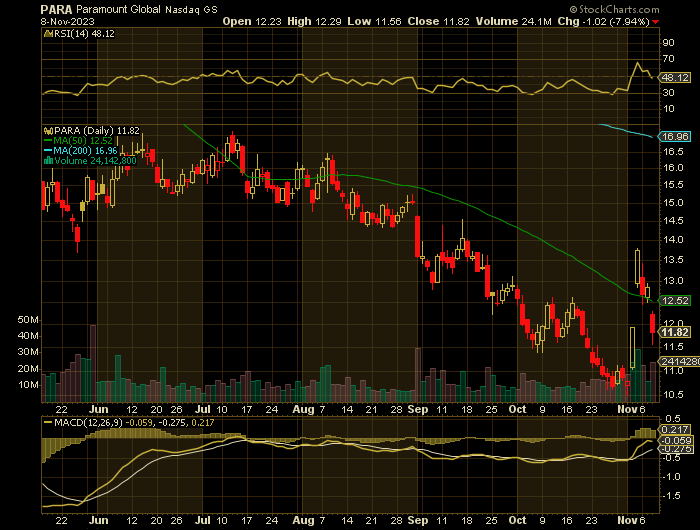
Task: Click the Sep label on price panel axis
Action: point(418,409)
